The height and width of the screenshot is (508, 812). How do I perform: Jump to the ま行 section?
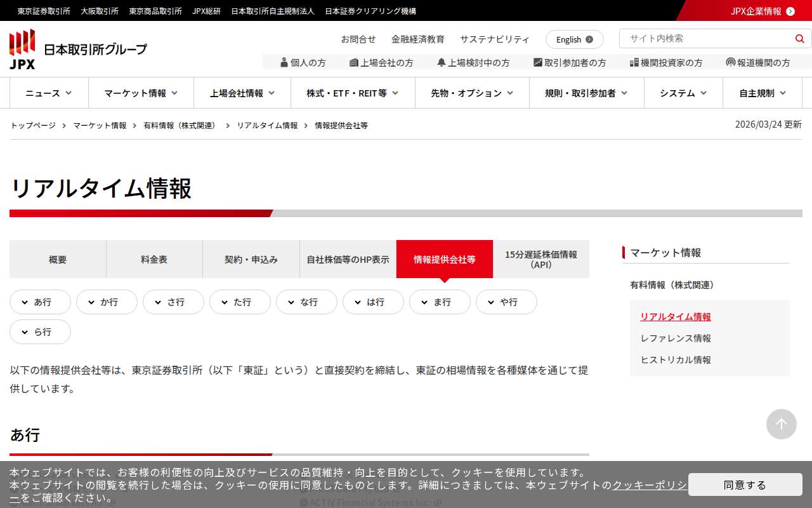pyautogui.click(x=440, y=302)
